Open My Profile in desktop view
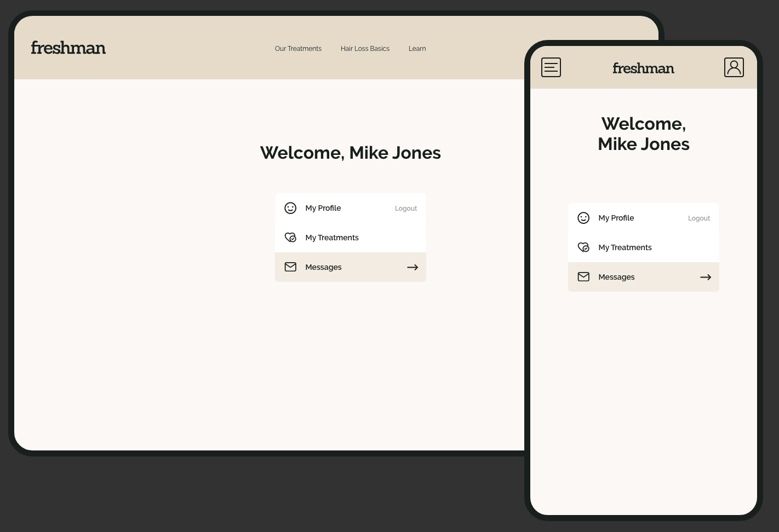 tap(323, 208)
